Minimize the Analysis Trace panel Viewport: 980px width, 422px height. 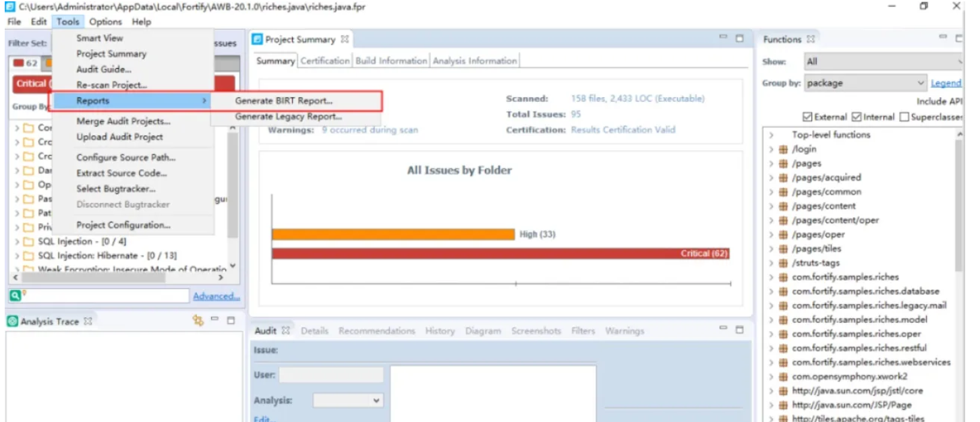[215, 319]
